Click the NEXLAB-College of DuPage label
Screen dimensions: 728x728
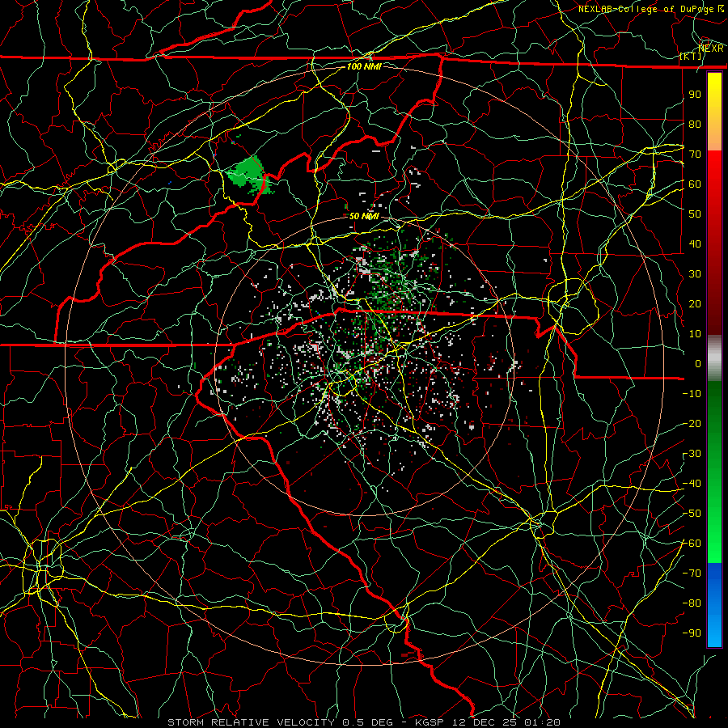(x=651, y=9)
